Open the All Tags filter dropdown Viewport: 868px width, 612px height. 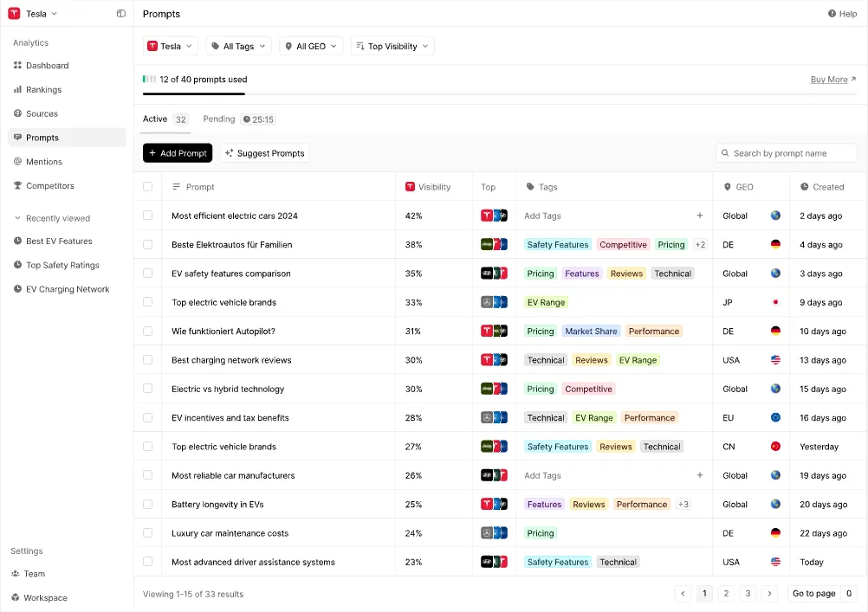238,46
